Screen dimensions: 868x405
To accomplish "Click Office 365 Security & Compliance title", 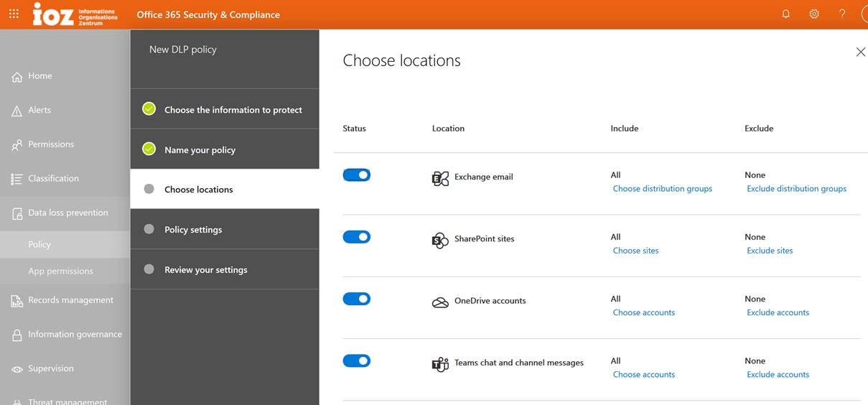I will pyautogui.click(x=208, y=14).
